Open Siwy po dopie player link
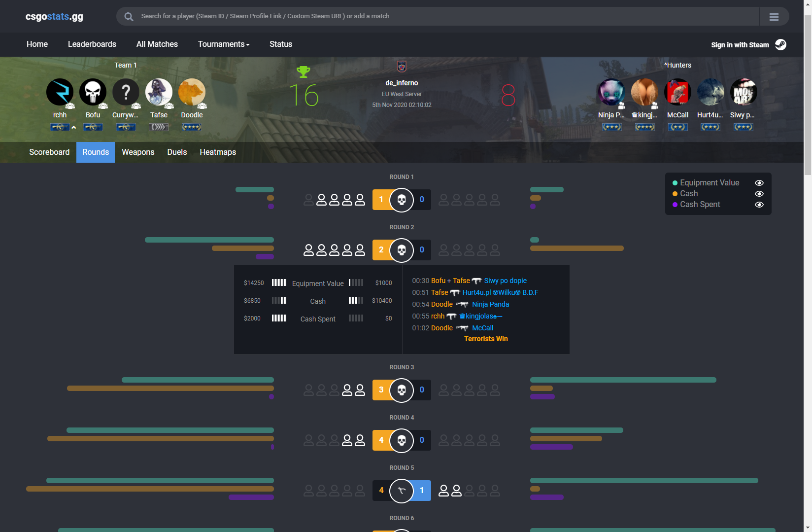812x532 pixels. click(x=506, y=281)
